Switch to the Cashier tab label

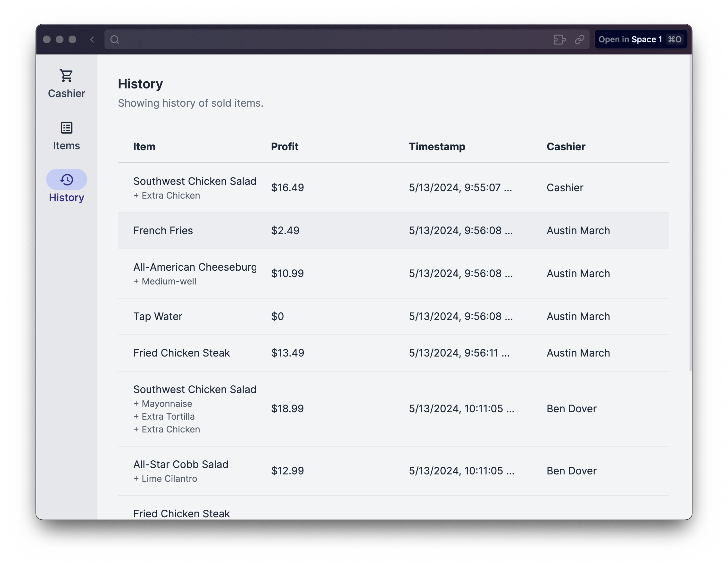pos(66,94)
